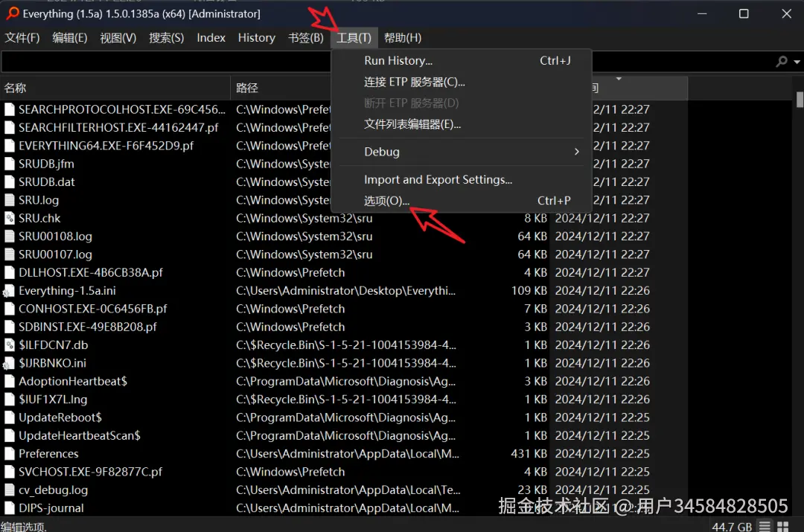Click the AdoptionHeartbeat$ file icon
This screenshot has height=532, width=804.
[x=9, y=381]
